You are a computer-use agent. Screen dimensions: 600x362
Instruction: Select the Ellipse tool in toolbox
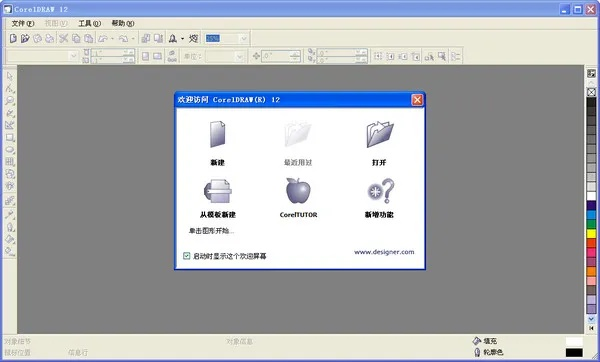tap(10, 150)
